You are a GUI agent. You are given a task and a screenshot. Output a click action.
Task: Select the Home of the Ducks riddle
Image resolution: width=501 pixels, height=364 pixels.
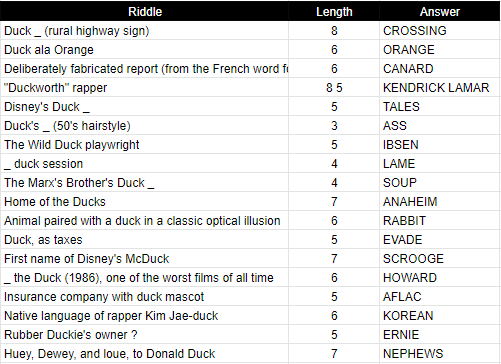(x=145, y=202)
